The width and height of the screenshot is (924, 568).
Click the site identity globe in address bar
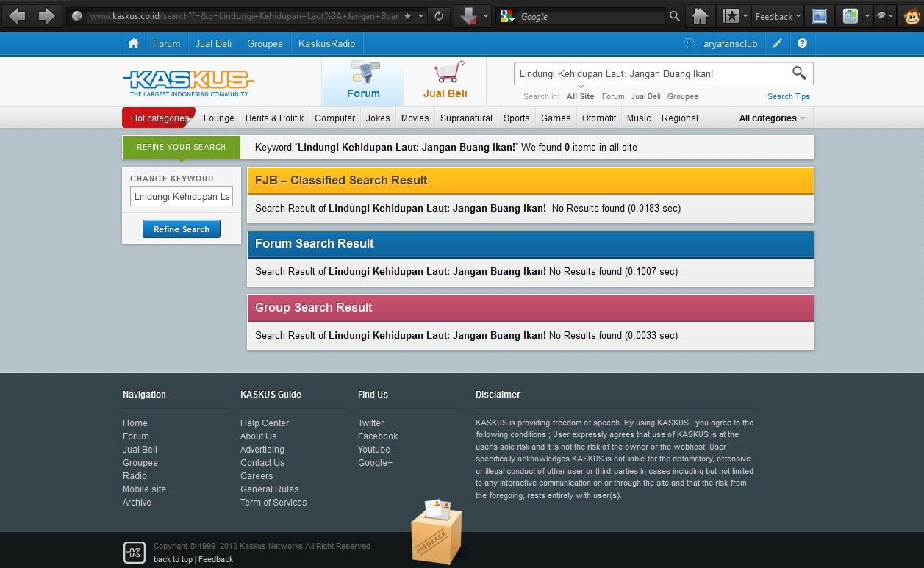[77, 16]
